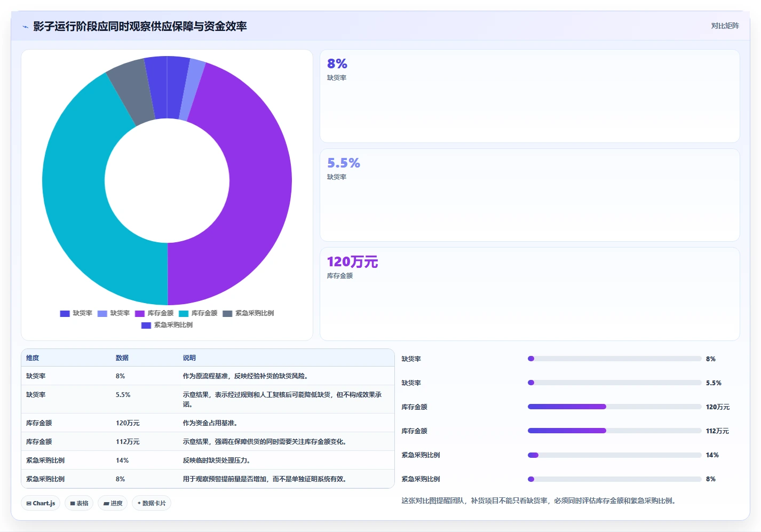
Task: Click the lightning icon beside the page title
Action: click(25, 27)
